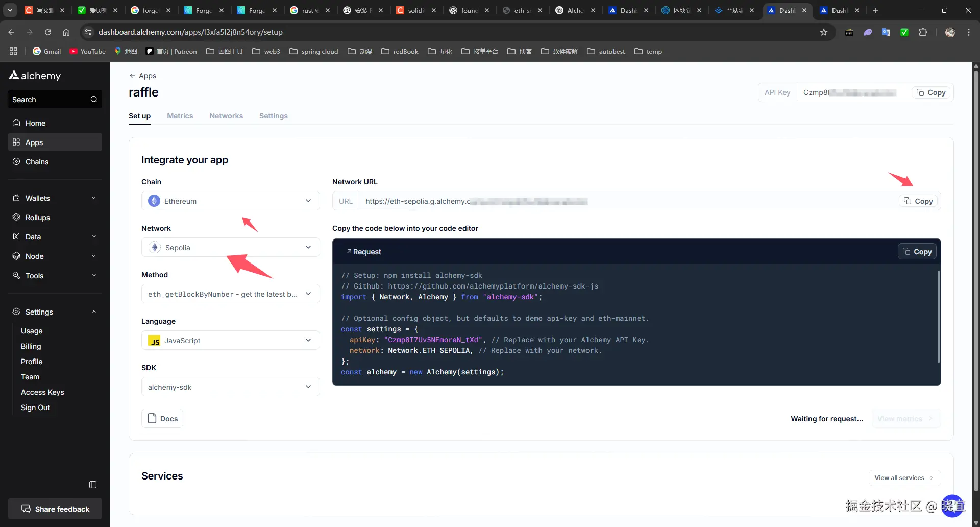Open the tab search dropdown arrow

pyautogui.click(x=10, y=10)
